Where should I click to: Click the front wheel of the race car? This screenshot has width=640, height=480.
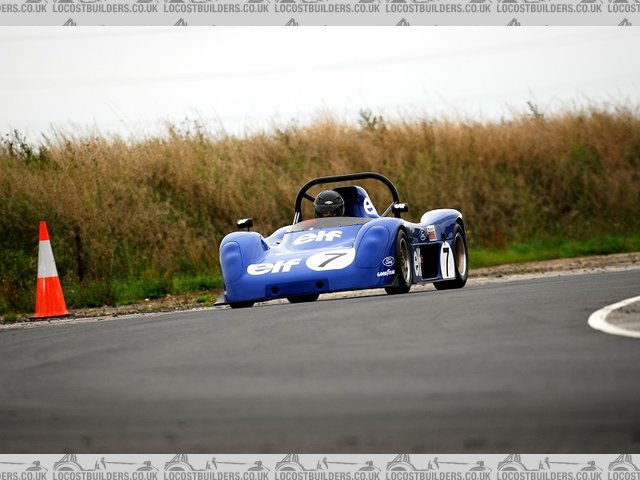(x=401, y=263)
